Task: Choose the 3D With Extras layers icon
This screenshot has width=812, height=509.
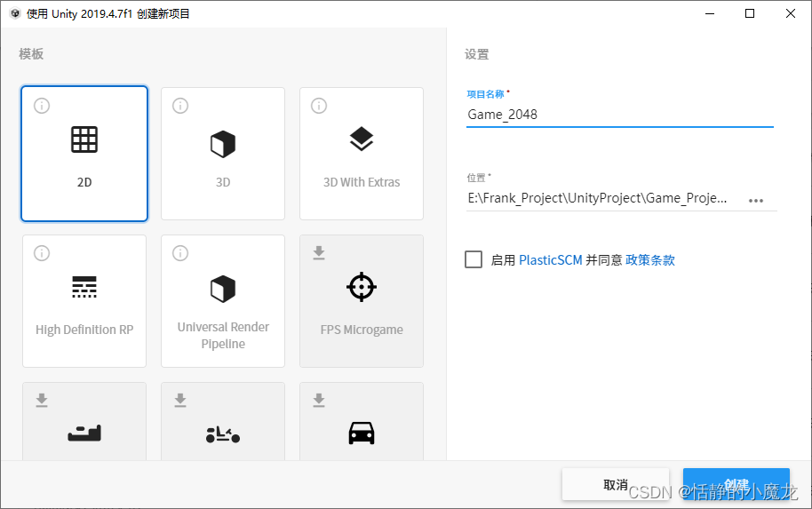Action: click(x=362, y=139)
